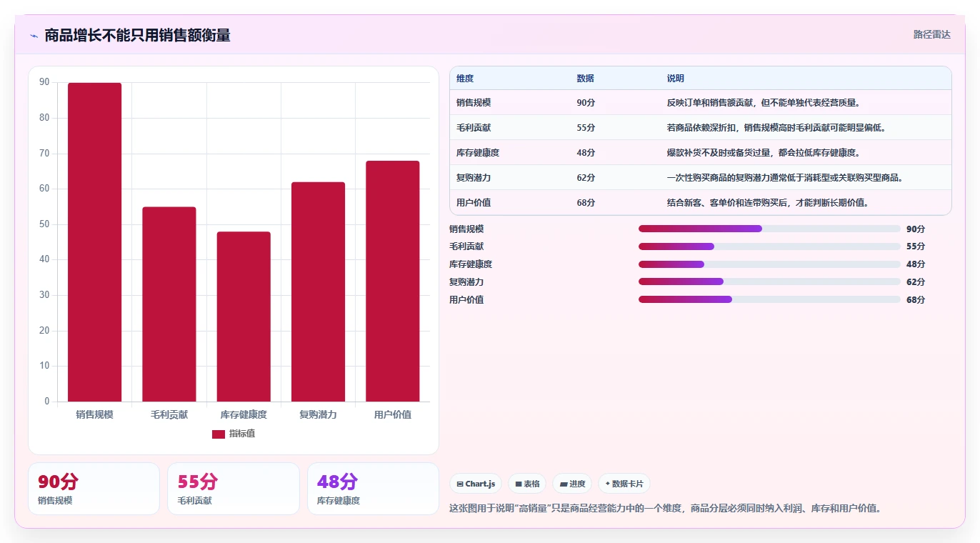Click the description starting 一次性购买商品

tap(785, 178)
